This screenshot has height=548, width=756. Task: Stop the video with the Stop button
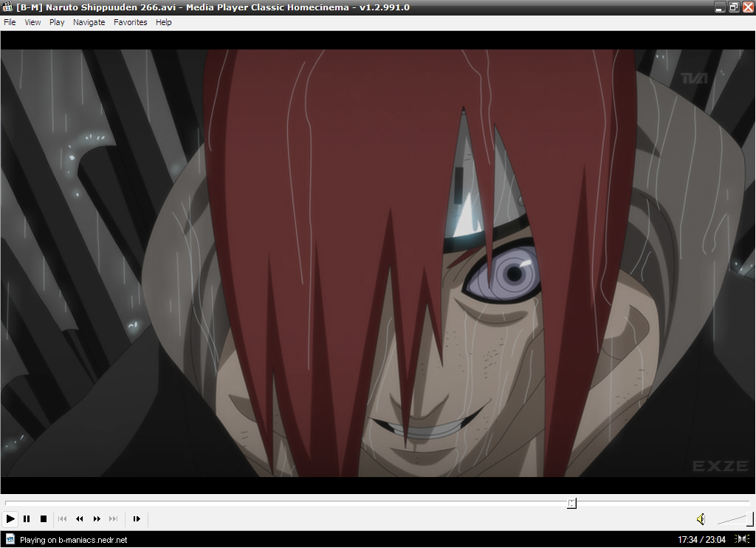[44, 519]
